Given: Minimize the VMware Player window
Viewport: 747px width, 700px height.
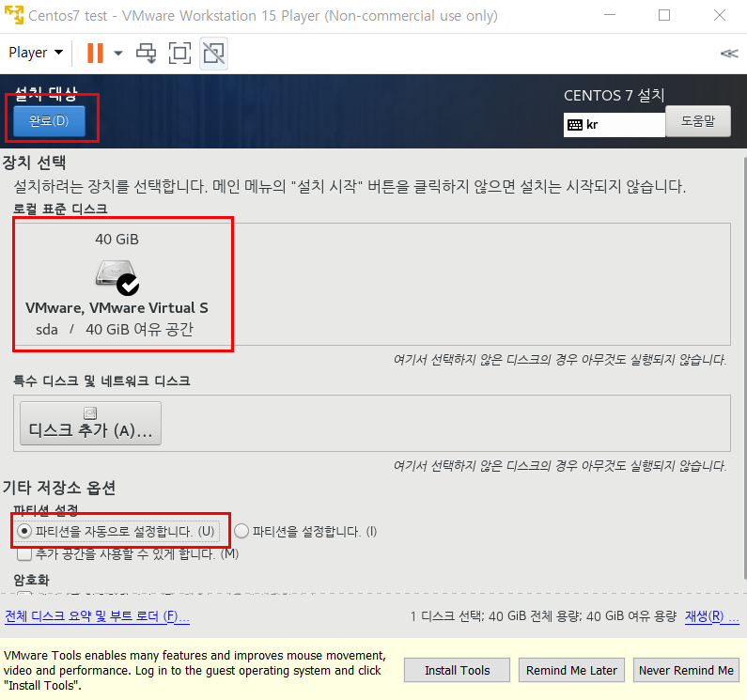Looking at the screenshot, I should click(610, 15).
